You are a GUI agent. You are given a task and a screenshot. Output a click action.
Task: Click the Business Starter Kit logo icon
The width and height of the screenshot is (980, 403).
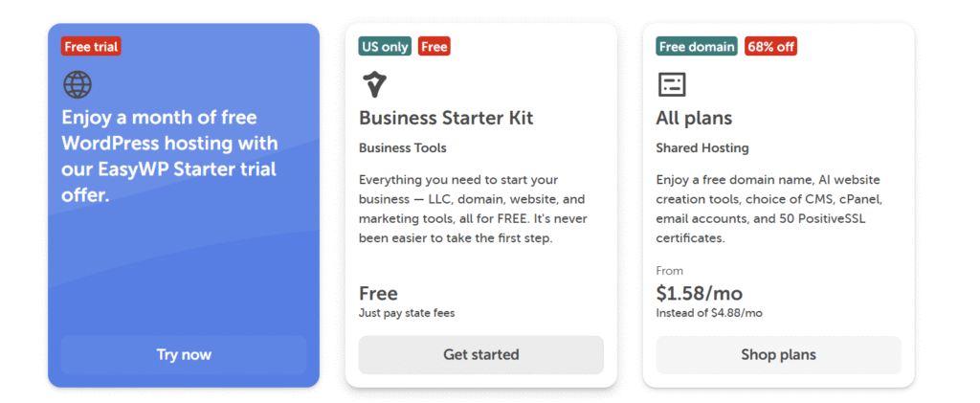coord(375,84)
